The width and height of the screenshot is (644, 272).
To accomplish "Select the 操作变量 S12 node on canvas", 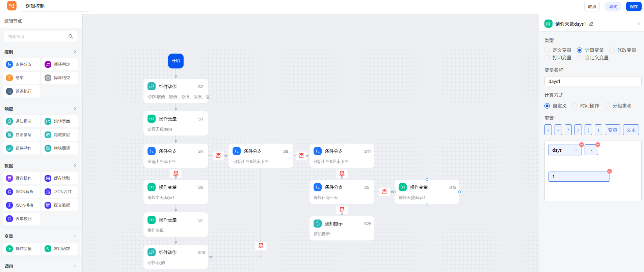I will click(x=427, y=192).
